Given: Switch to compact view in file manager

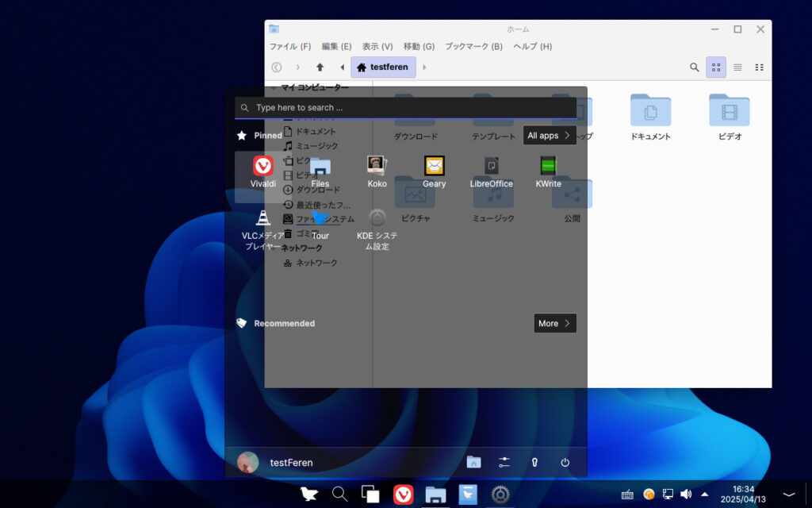Looking at the screenshot, I should 759,67.
